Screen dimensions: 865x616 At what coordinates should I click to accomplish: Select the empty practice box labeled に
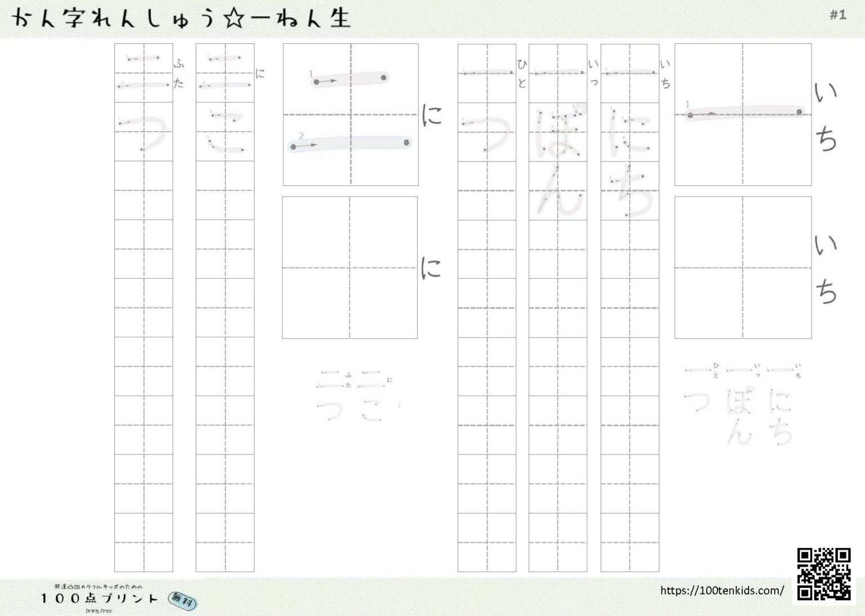click(x=350, y=267)
